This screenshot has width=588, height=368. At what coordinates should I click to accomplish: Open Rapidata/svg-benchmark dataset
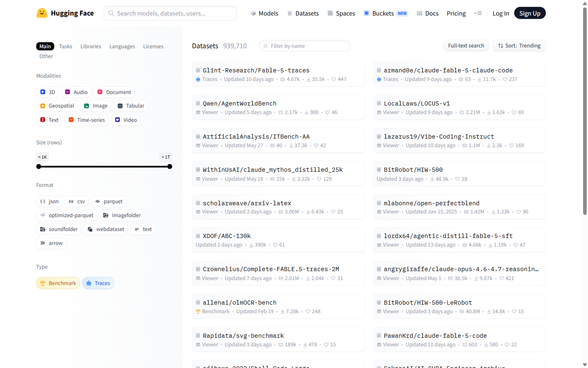[278, 340]
